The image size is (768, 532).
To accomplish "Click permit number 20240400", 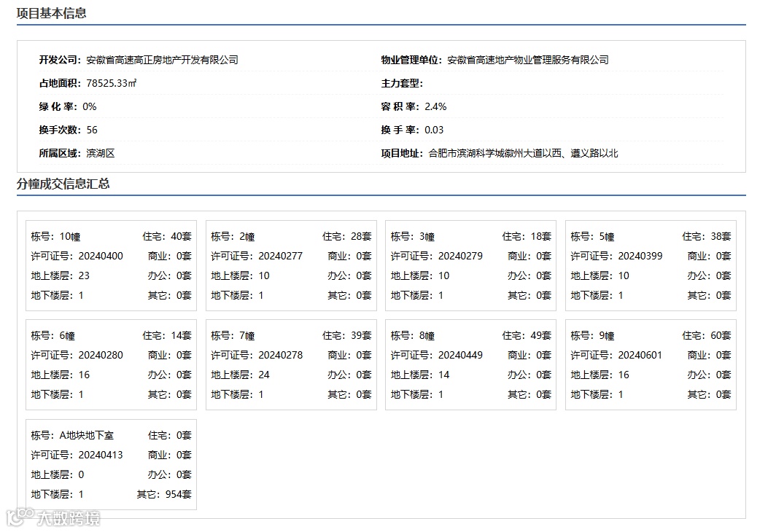I will point(101,256).
